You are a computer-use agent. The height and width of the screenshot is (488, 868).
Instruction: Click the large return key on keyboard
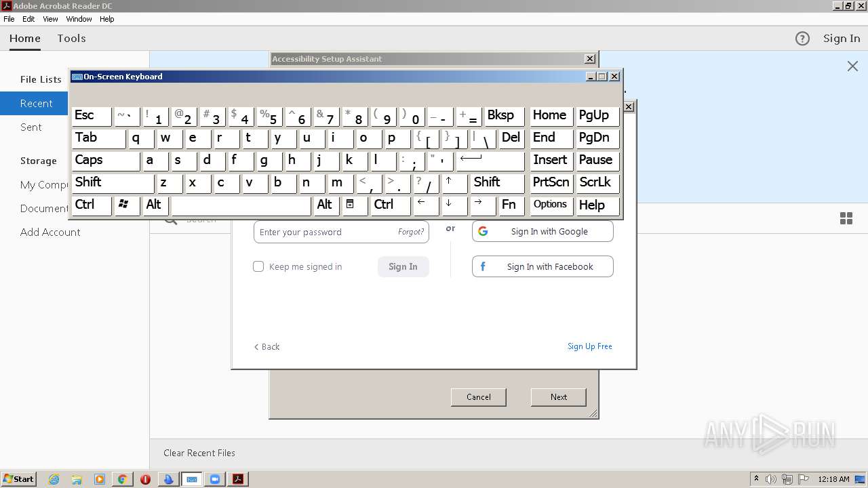(490, 160)
